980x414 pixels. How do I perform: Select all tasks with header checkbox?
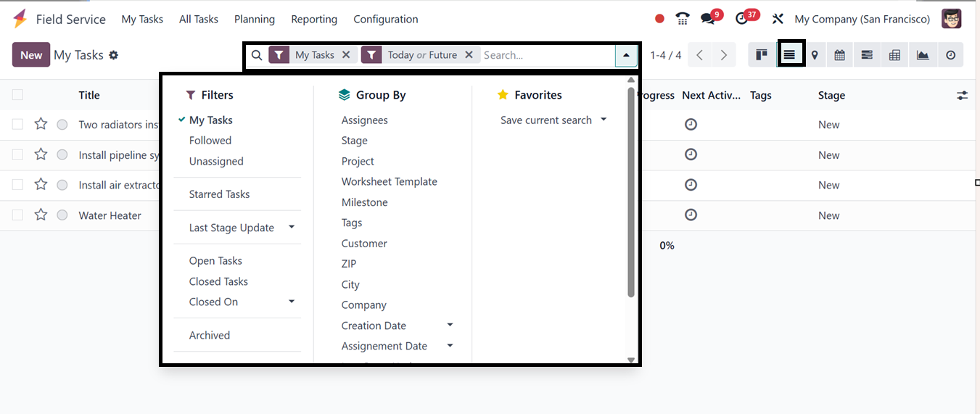[17, 95]
